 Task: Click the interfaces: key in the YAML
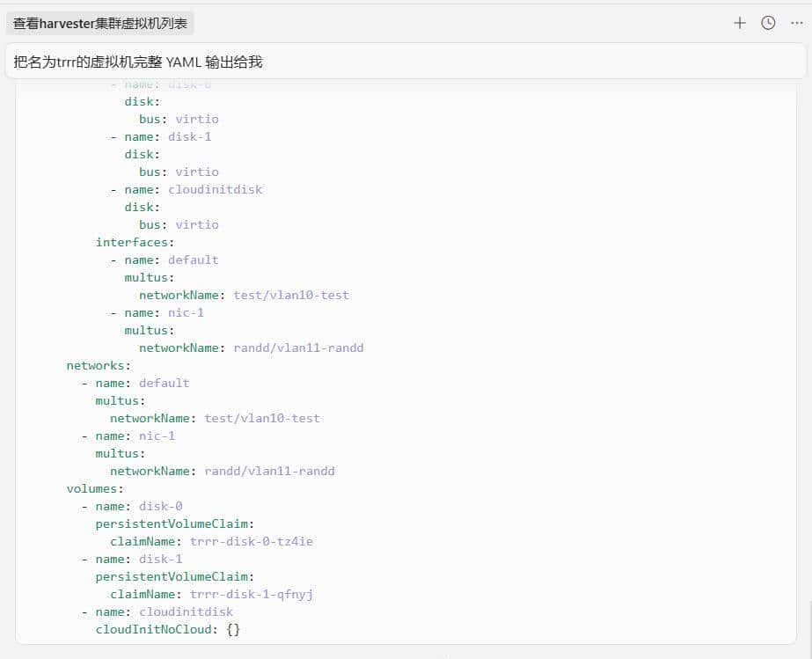[133, 242]
